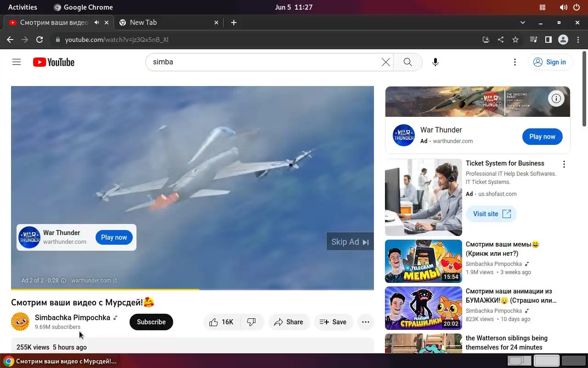Open Simbachka Pimpochka channel name under video
Viewport: 588px width, 368px height.
73,317
